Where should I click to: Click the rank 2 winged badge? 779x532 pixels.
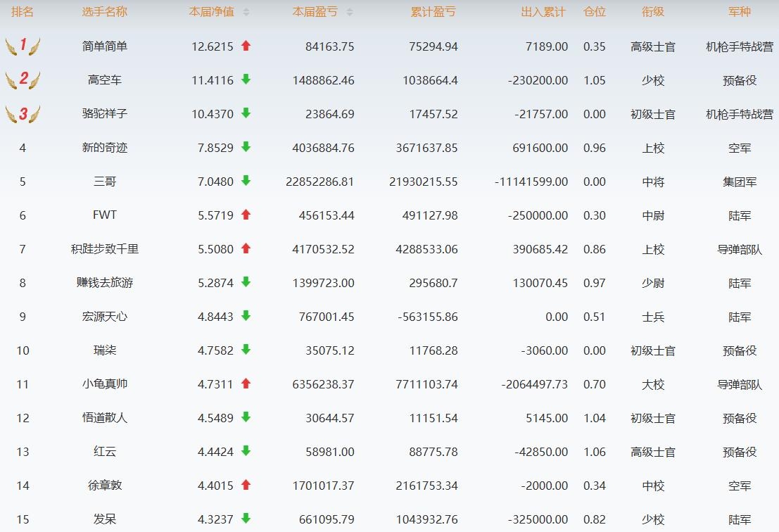point(23,80)
